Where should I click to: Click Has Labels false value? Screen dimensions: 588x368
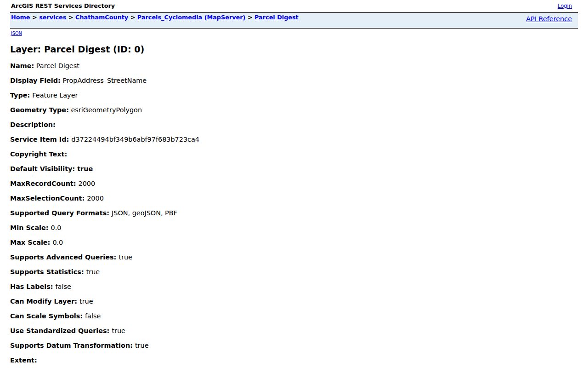coord(63,287)
